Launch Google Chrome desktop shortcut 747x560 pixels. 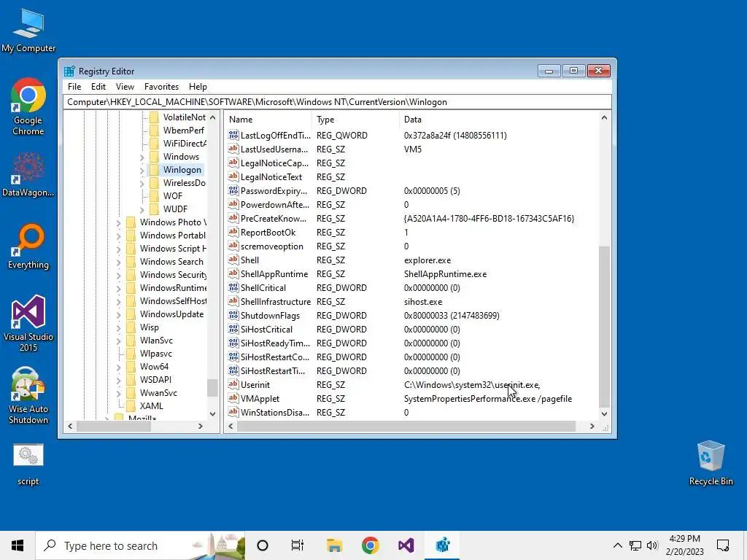28,106
